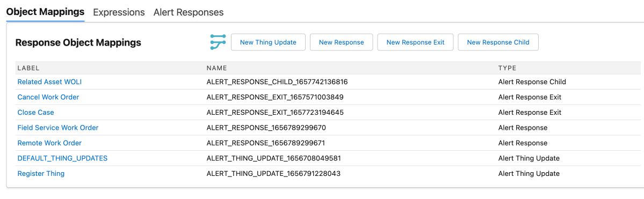Click the New Response Child button
The width and height of the screenshot is (644, 199).
pos(498,42)
